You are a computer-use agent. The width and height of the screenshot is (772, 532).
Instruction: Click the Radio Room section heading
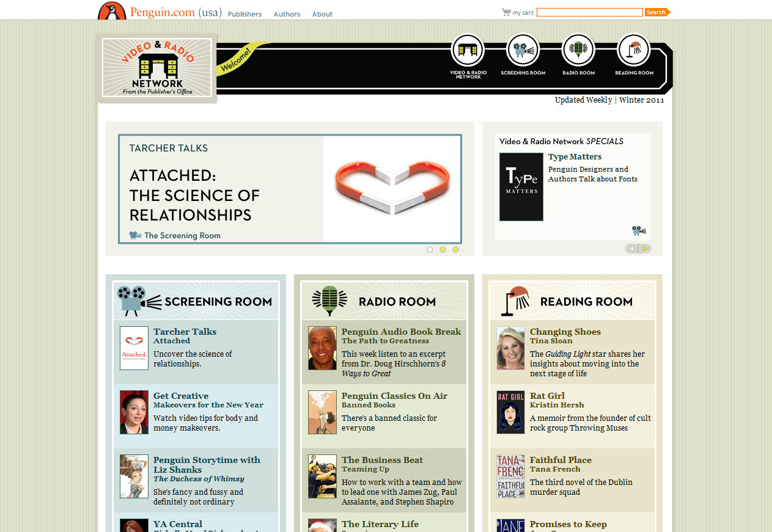(397, 301)
